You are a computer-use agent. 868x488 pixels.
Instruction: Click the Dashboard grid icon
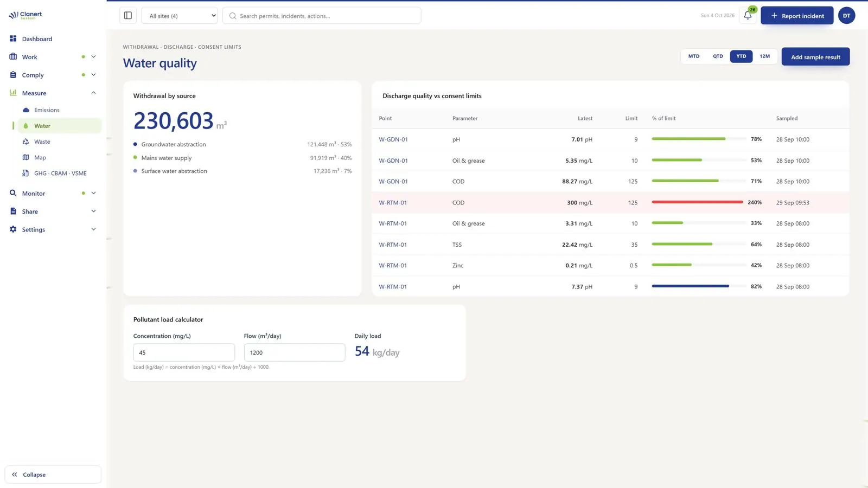(13, 38)
